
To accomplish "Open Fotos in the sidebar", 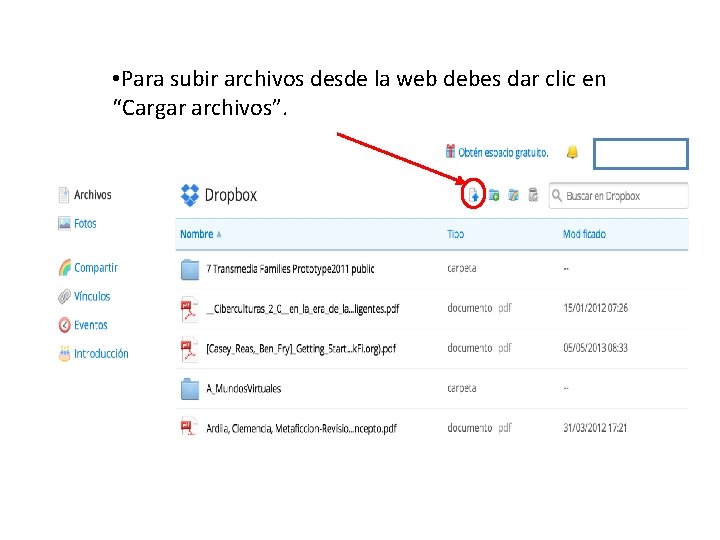I will pyautogui.click(x=85, y=224).
